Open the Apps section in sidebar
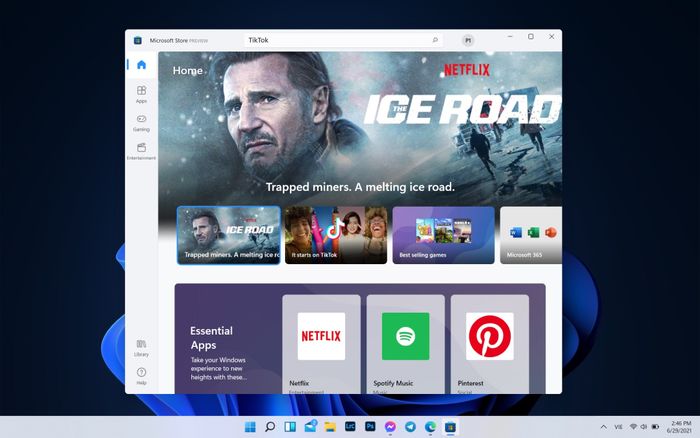 [x=142, y=94]
